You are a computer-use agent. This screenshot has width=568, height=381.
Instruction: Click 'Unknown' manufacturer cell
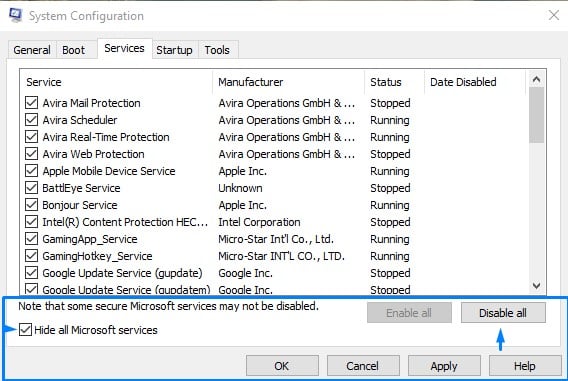241,188
